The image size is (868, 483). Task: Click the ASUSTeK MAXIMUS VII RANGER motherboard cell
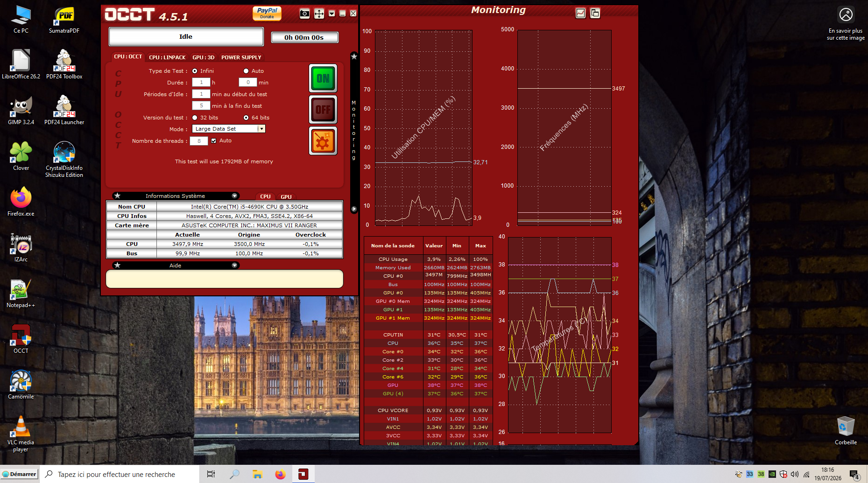tap(249, 225)
